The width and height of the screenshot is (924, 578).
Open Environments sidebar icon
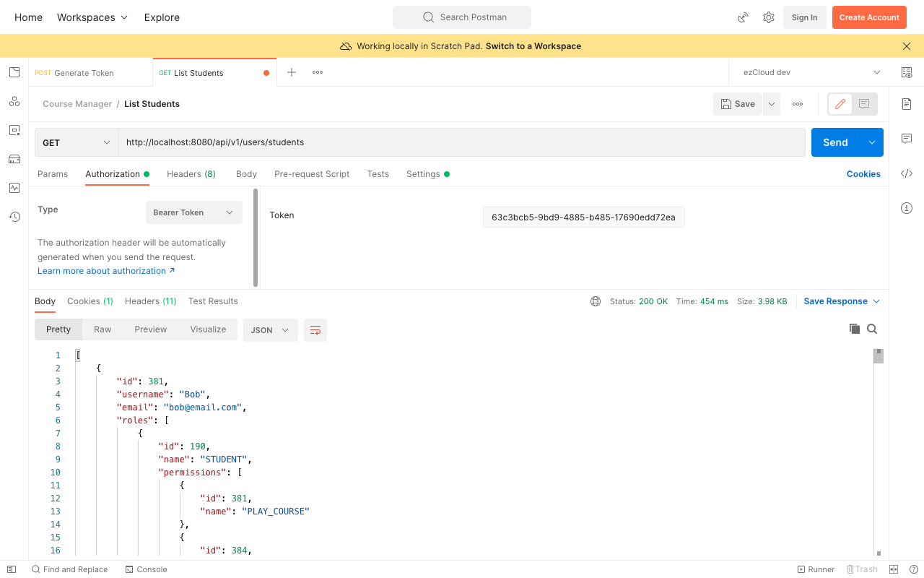14,130
